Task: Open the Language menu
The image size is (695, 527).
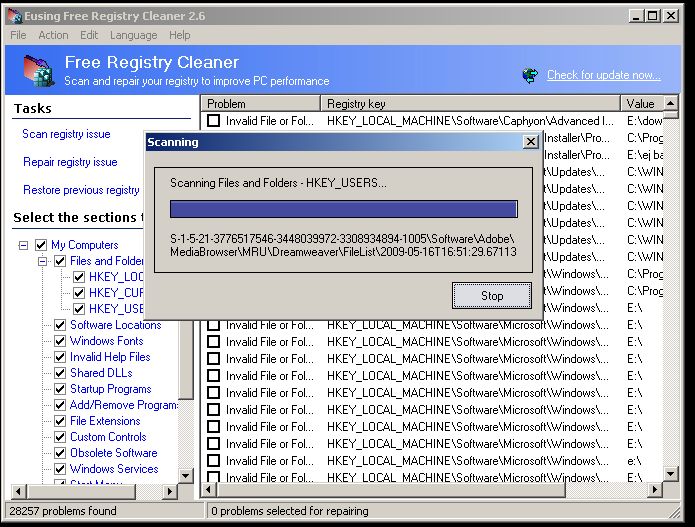Action: click(x=133, y=35)
